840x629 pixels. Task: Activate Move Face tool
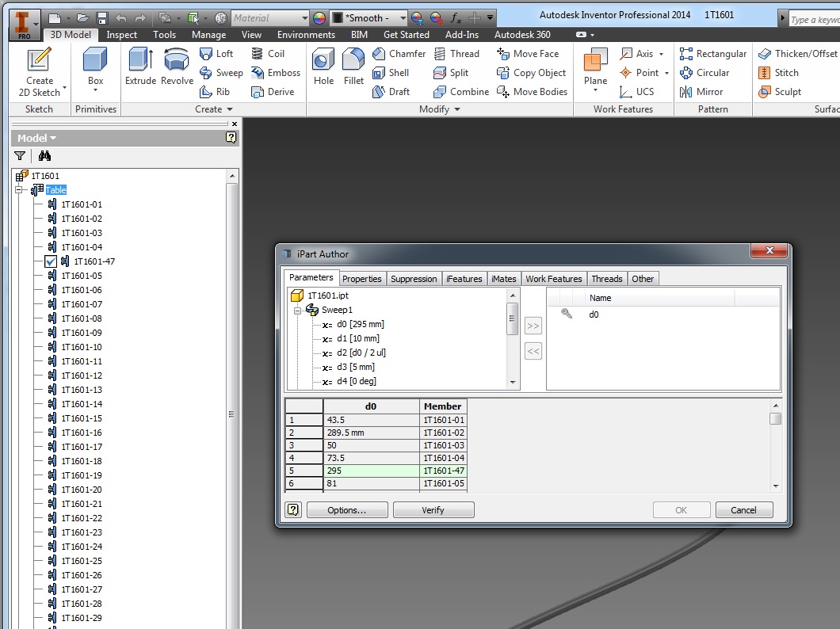(528, 54)
